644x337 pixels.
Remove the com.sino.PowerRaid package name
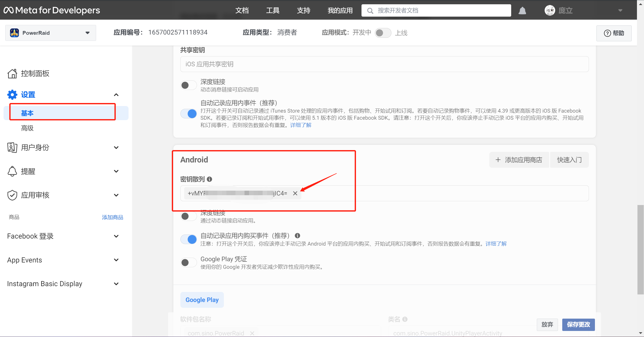click(252, 333)
